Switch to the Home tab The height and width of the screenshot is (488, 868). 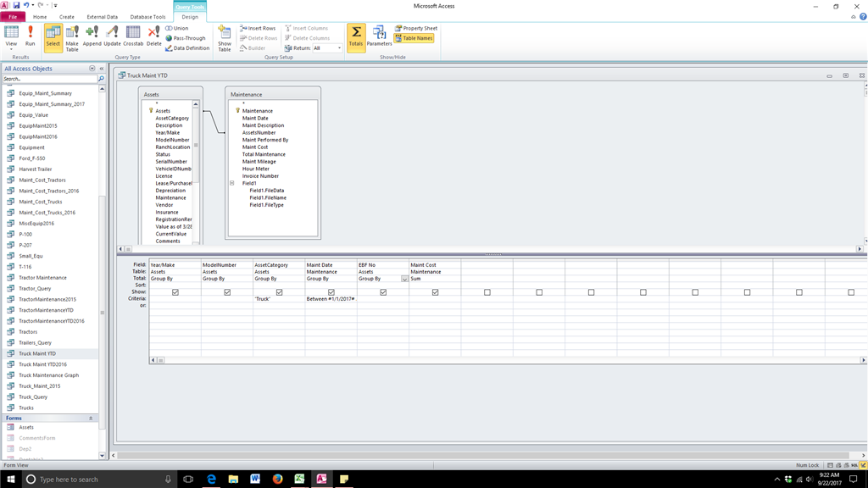click(40, 17)
